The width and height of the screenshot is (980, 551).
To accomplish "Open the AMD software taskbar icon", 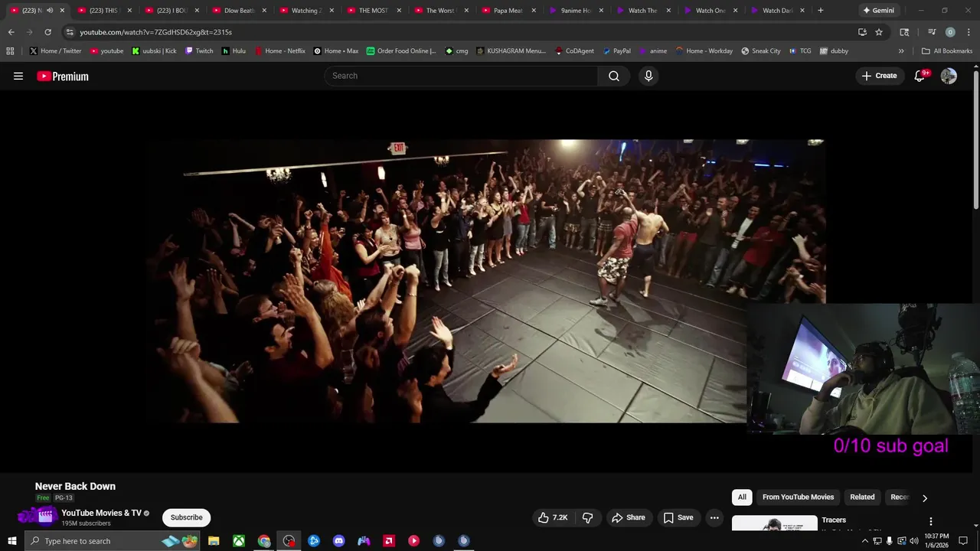I will pos(389,541).
